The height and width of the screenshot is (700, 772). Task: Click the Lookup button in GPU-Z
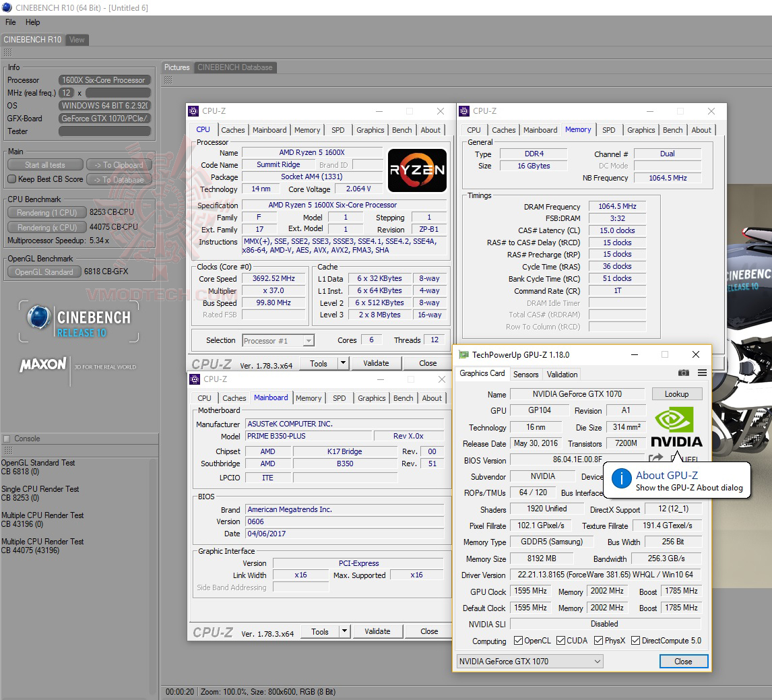pos(677,393)
